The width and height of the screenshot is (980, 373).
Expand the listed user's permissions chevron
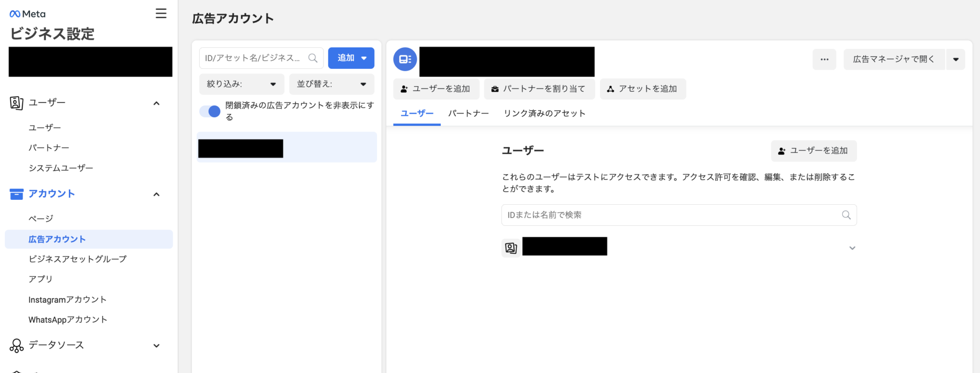click(852, 248)
